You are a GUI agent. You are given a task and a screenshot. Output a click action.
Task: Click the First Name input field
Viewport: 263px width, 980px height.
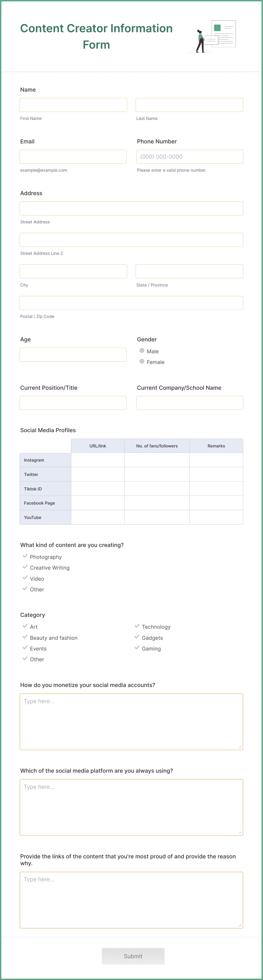74,104
